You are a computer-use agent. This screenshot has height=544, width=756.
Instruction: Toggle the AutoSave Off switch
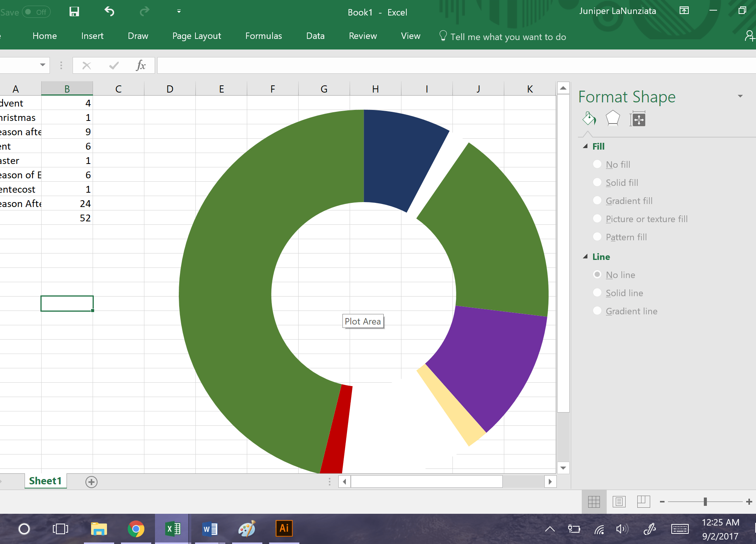pos(36,12)
